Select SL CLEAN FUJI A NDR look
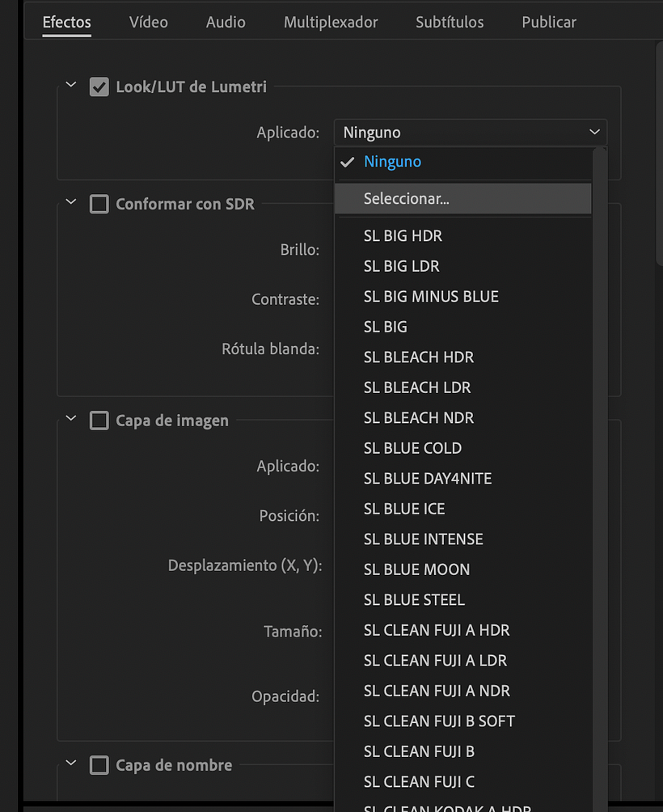 click(x=462, y=691)
